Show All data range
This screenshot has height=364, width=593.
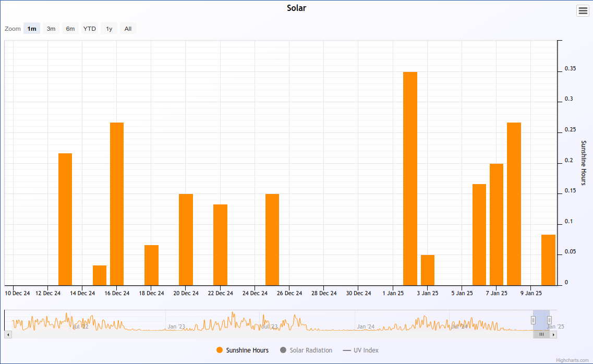(128, 29)
